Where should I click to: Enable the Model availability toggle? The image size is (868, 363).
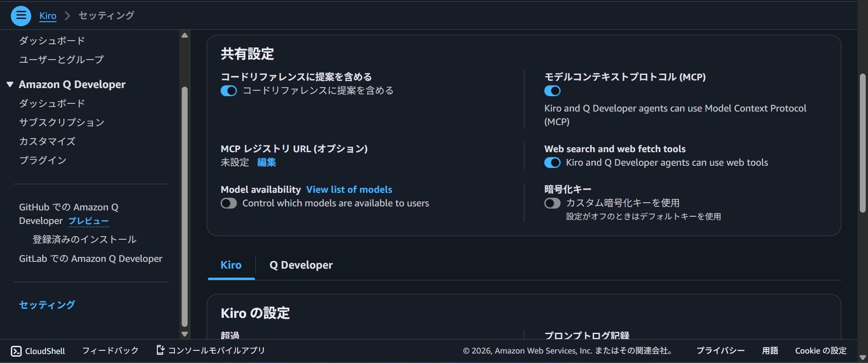[x=229, y=203]
